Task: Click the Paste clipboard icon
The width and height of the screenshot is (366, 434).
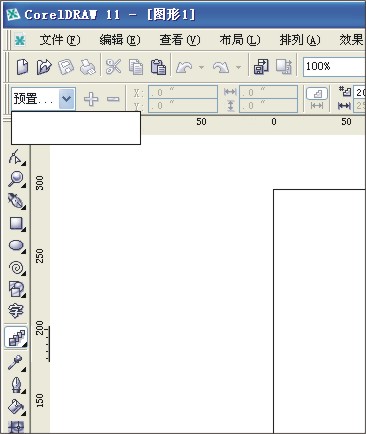Action: [158, 67]
